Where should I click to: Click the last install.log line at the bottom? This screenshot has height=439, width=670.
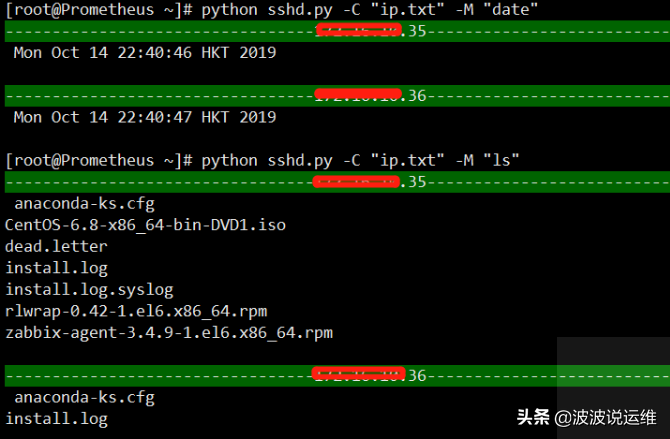pos(56,419)
